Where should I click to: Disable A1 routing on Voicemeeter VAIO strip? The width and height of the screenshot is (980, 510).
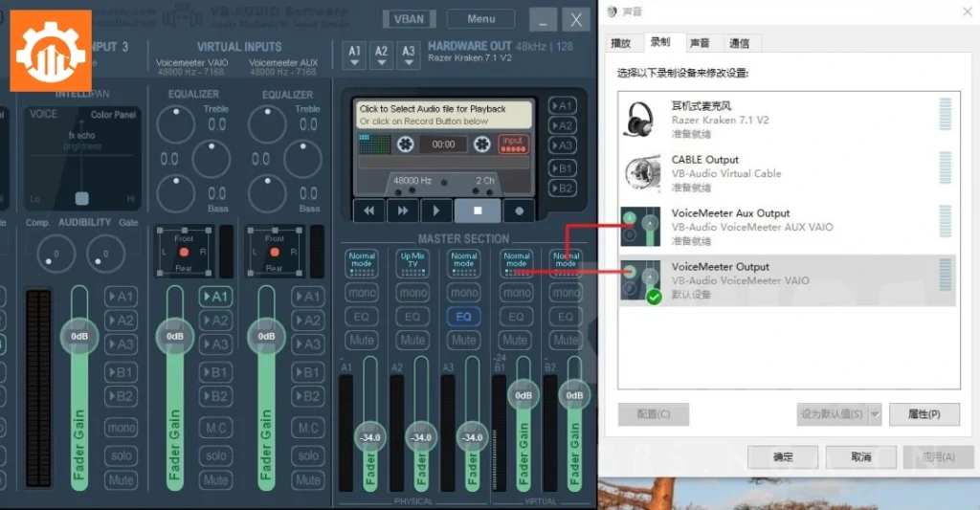pyautogui.click(x=215, y=297)
